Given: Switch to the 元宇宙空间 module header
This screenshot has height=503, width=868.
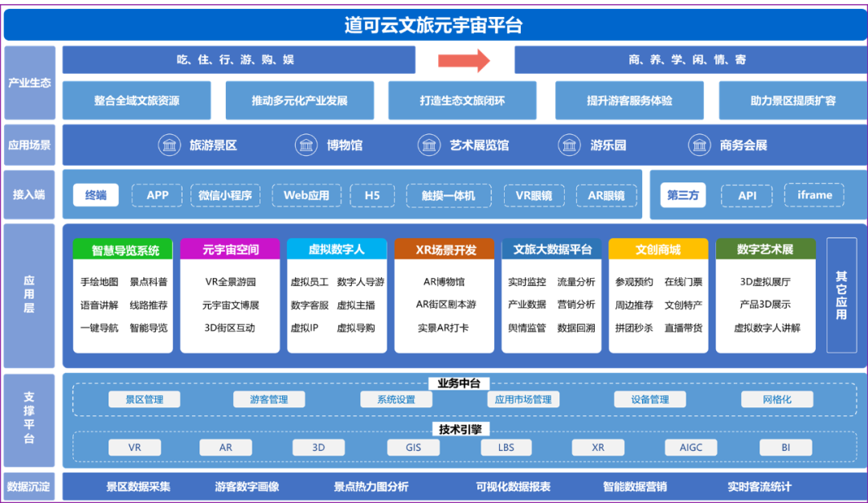Looking at the screenshot, I should pos(230,249).
